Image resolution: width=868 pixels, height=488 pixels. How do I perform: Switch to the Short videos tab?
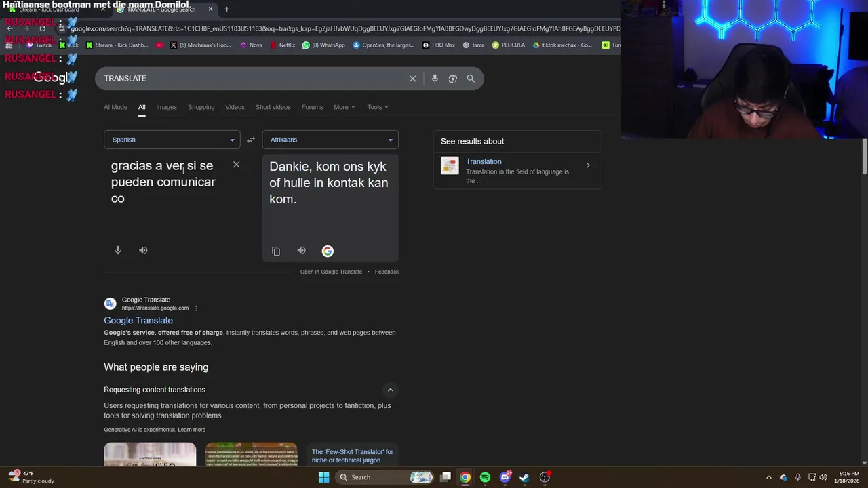273,107
